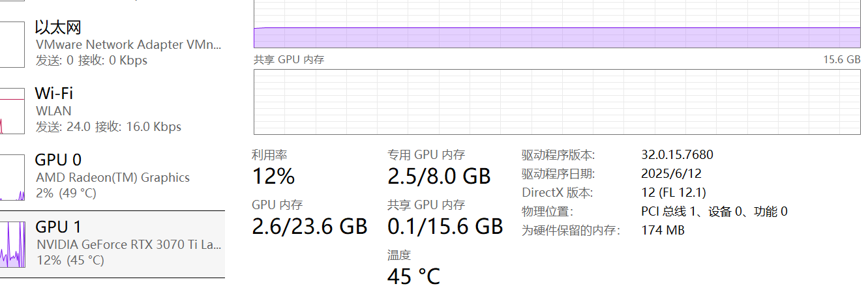Image resolution: width=868 pixels, height=286 pixels.
Task: Click the 共享 GPU 内存 graph caption
Action: (x=288, y=59)
